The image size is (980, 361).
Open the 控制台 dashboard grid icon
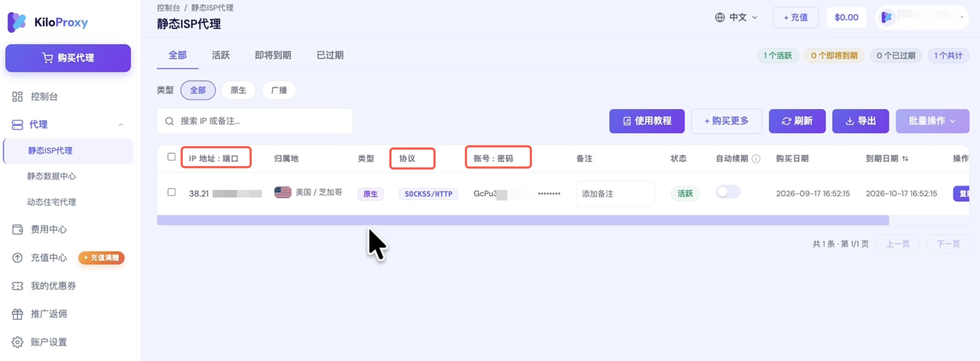click(x=17, y=96)
